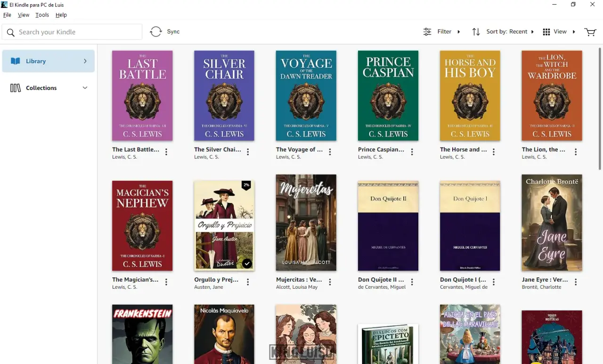The height and width of the screenshot is (364, 603).
Task: Open The Silver Chair book cover
Action: pyautogui.click(x=224, y=96)
